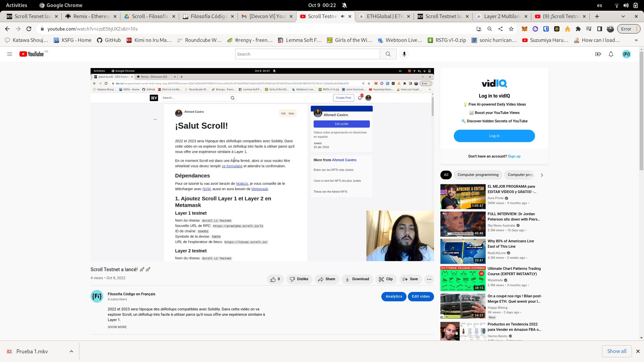This screenshot has width=644, height=362.
Task: Click Show all downloads
Action: [x=617, y=351]
